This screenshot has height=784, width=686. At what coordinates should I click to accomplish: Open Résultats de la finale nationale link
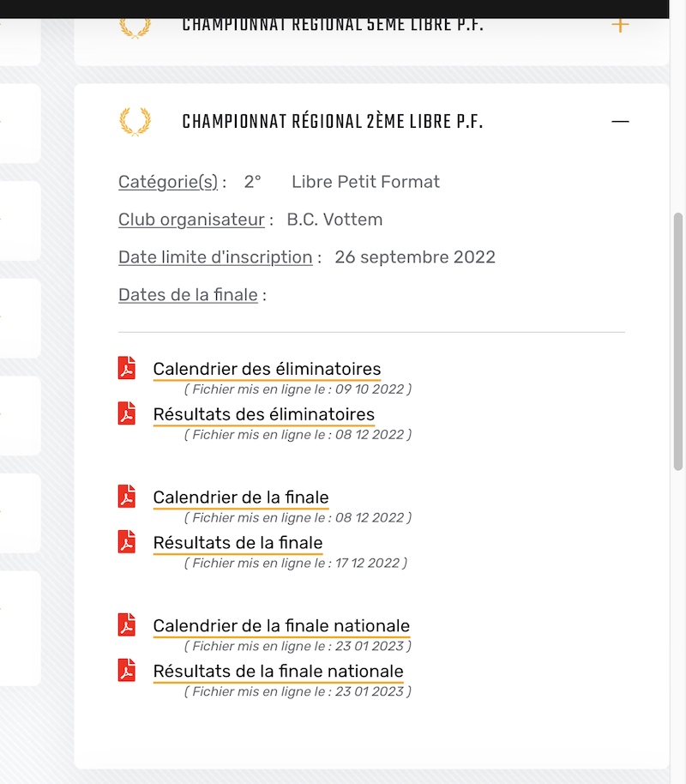(x=279, y=672)
